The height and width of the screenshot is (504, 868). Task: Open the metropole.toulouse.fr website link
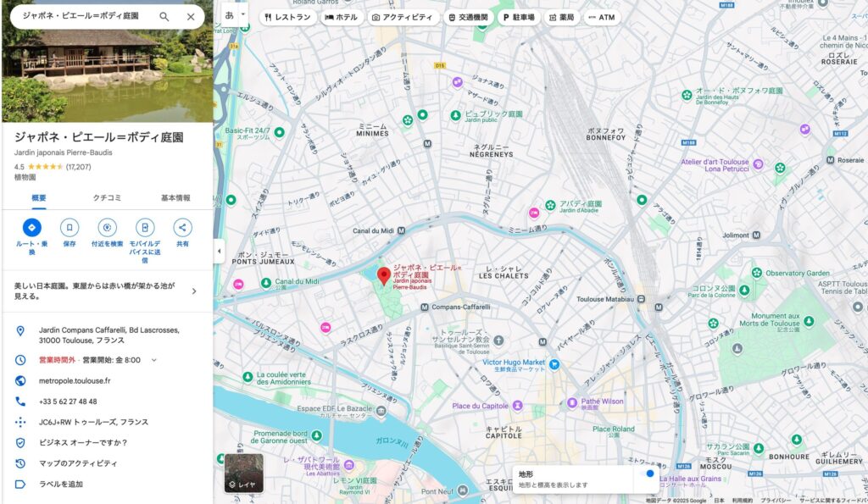point(75,380)
